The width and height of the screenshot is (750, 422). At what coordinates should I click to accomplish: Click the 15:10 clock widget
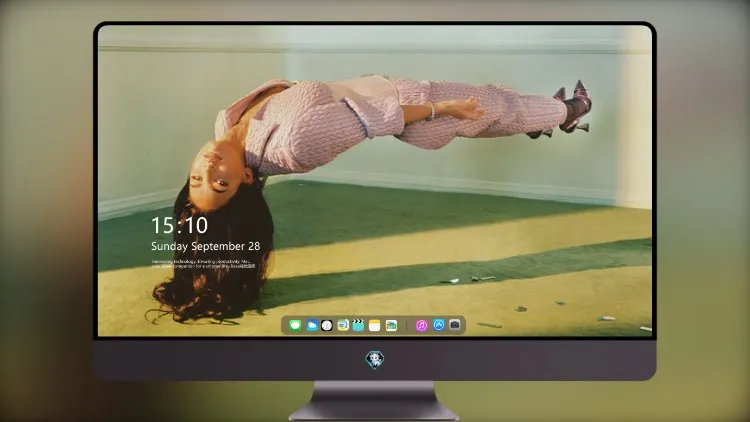click(x=179, y=225)
